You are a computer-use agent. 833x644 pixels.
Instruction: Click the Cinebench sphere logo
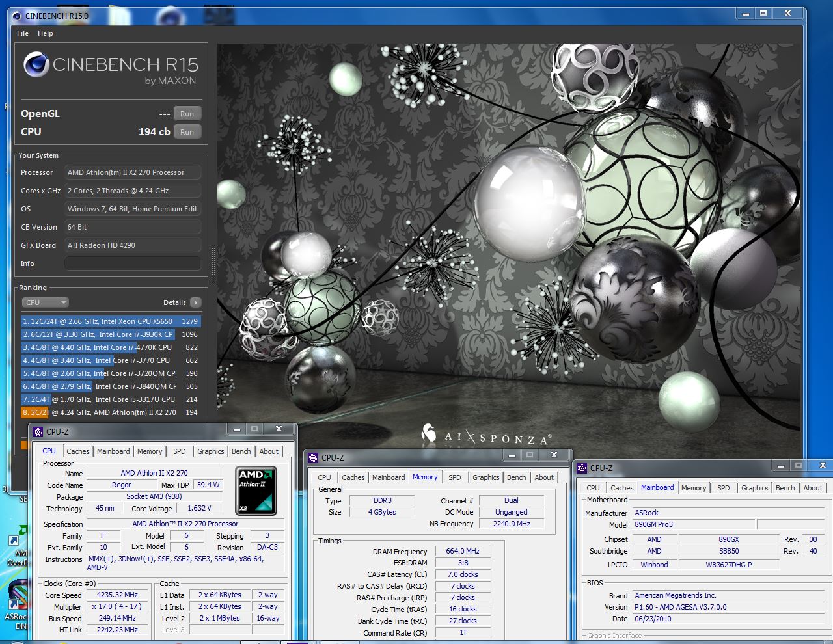pyautogui.click(x=36, y=65)
